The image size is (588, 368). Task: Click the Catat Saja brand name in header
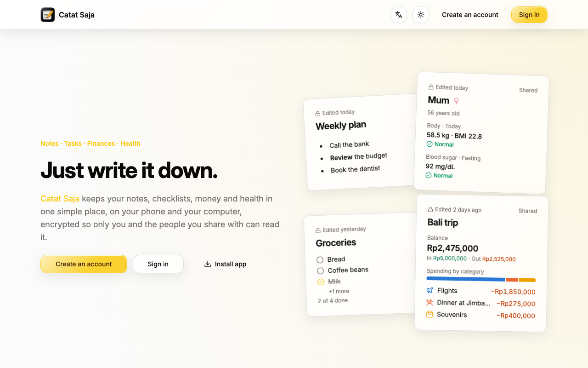click(x=77, y=15)
